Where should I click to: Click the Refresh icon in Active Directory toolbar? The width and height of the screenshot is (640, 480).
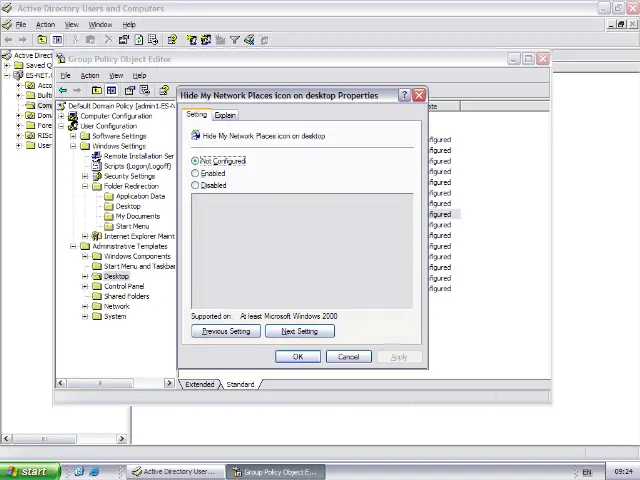(x=139, y=40)
